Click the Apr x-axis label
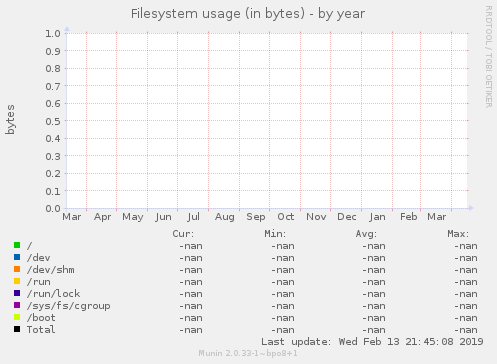The height and width of the screenshot is (364, 497). (102, 217)
